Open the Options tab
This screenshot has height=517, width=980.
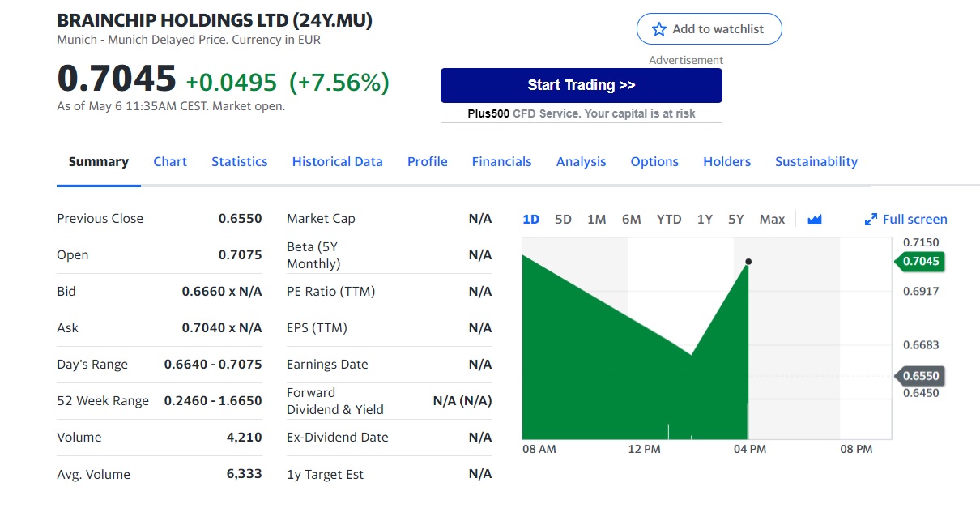pos(654,162)
